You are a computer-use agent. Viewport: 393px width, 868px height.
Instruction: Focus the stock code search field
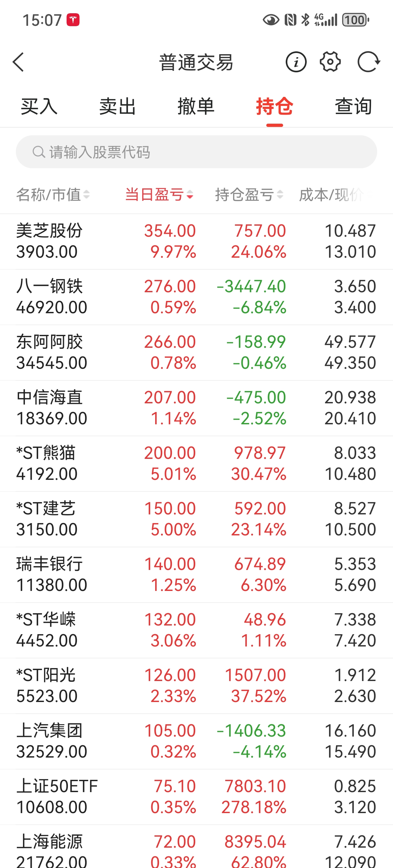click(202, 152)
